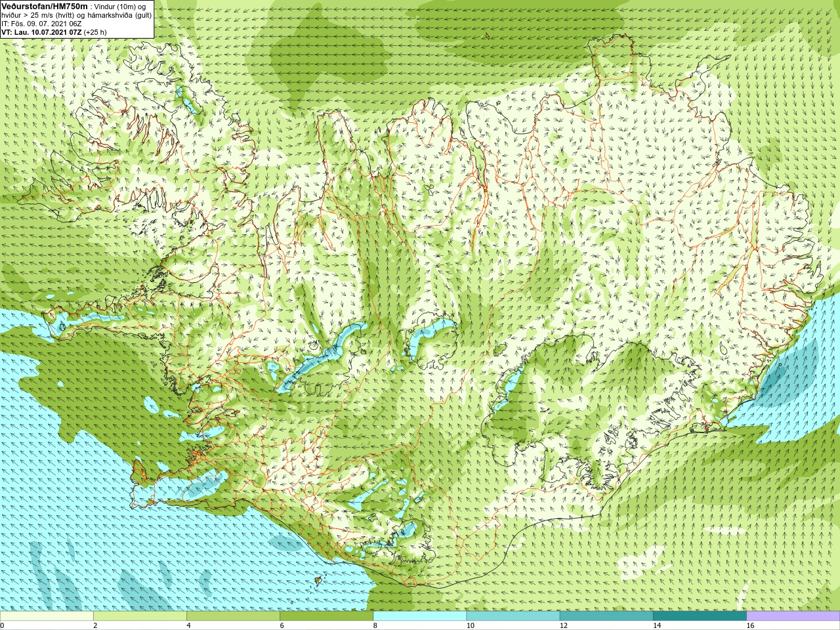
Task: Click the scale label "0"
Action: coord(2,625)
